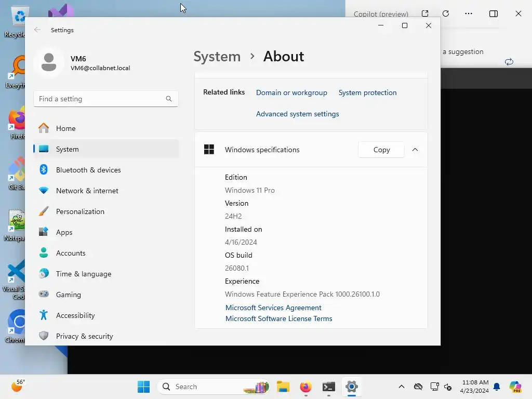Screen dimensions: 532x399
Task: Open the Home settings page
Action: pyautogui.click(x=106, y=128)
